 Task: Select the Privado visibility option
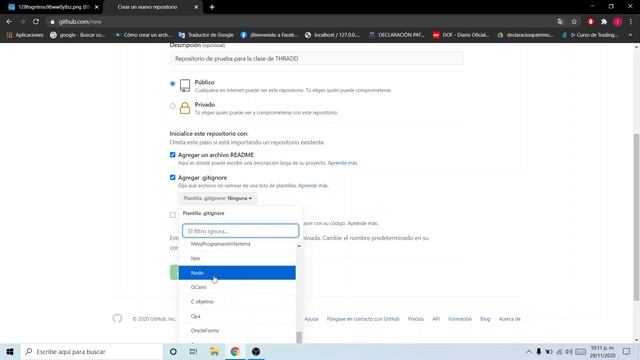[x=173, y=106]
